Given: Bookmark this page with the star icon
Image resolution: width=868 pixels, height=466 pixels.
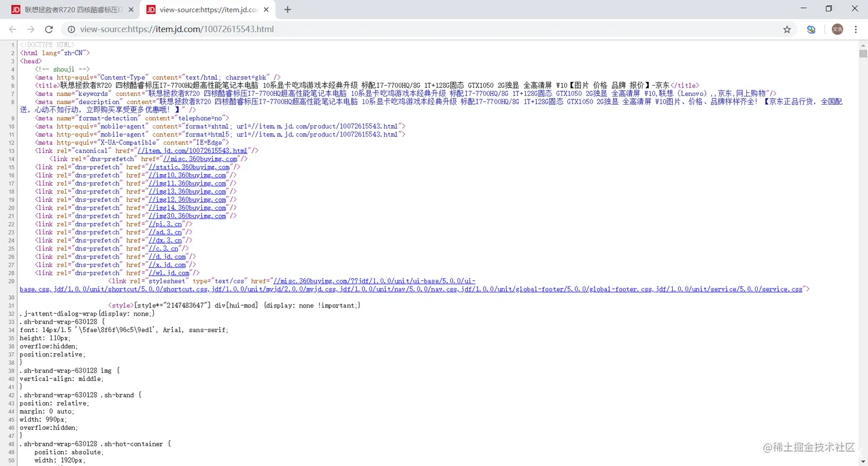Looking at the screenshot, I should 787,29.
